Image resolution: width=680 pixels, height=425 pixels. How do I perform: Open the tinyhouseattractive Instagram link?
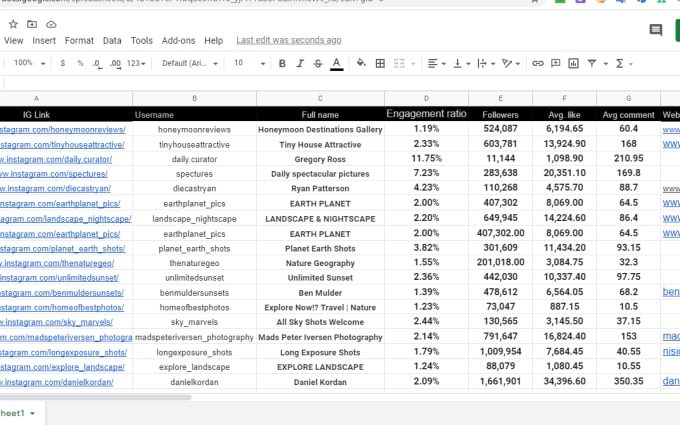tap(62, 144)
